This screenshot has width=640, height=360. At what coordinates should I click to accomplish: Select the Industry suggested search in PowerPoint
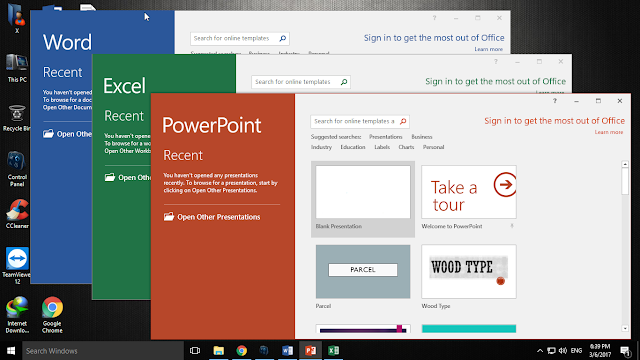click(321, 147)
